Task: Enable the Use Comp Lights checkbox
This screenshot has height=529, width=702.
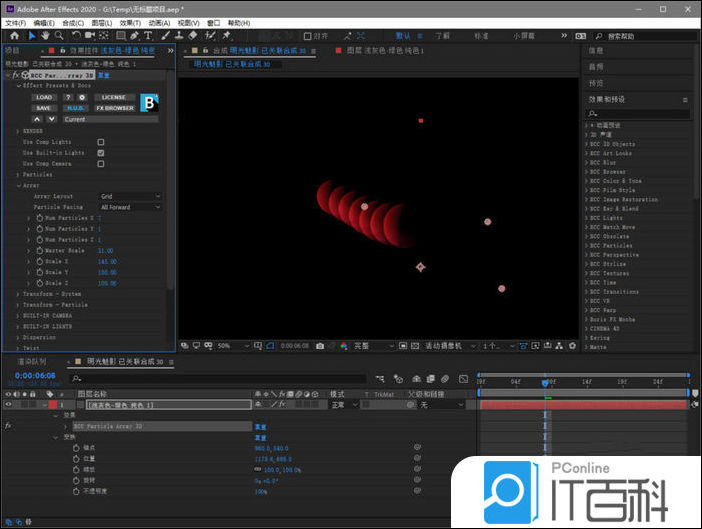Action: tap(101, 142)
